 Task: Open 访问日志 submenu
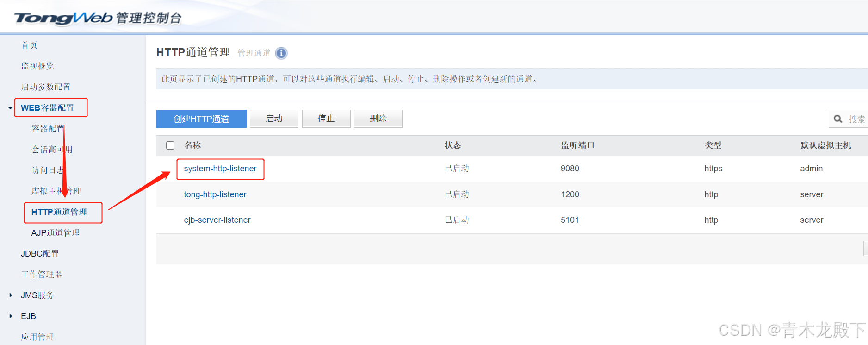tap(48, 170)
